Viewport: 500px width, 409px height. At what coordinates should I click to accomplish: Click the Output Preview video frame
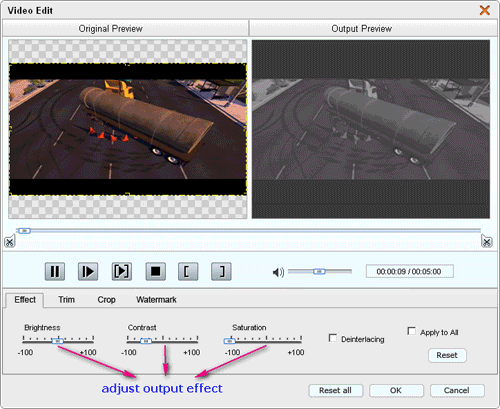coord(371,129)
